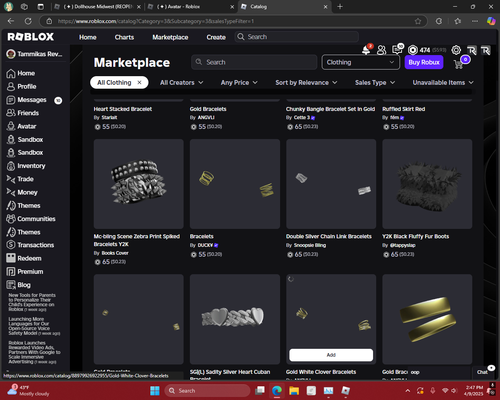Screen dimensions: 500x400
Task: Open the Tammikas Rev profile in sidebar
Action: click(34, 54)
